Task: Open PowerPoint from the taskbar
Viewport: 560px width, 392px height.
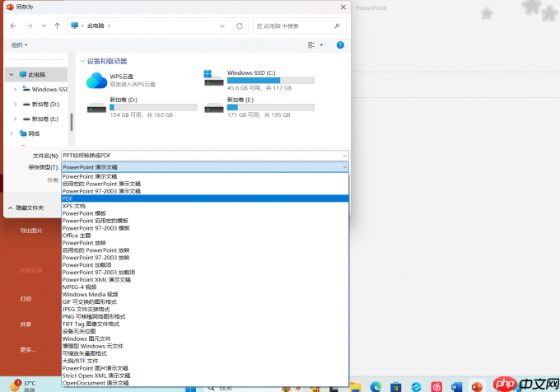Action: click(477, 386)
